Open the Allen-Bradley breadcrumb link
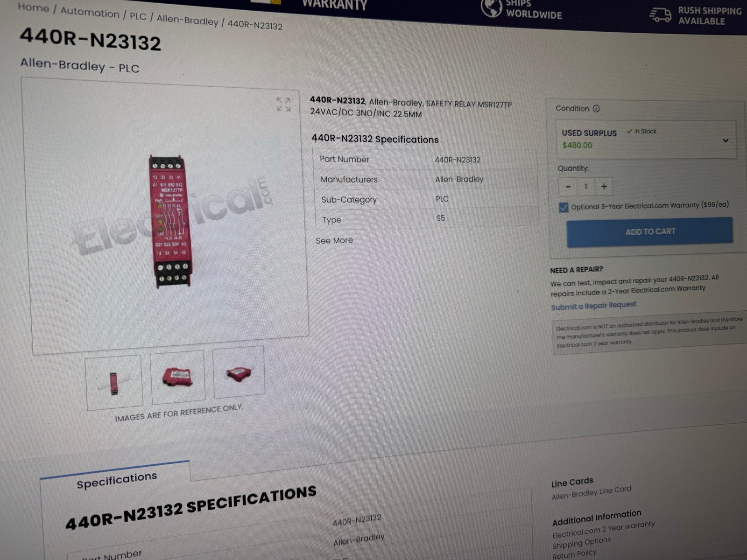747x560 pixels. (x=187, y=20)
